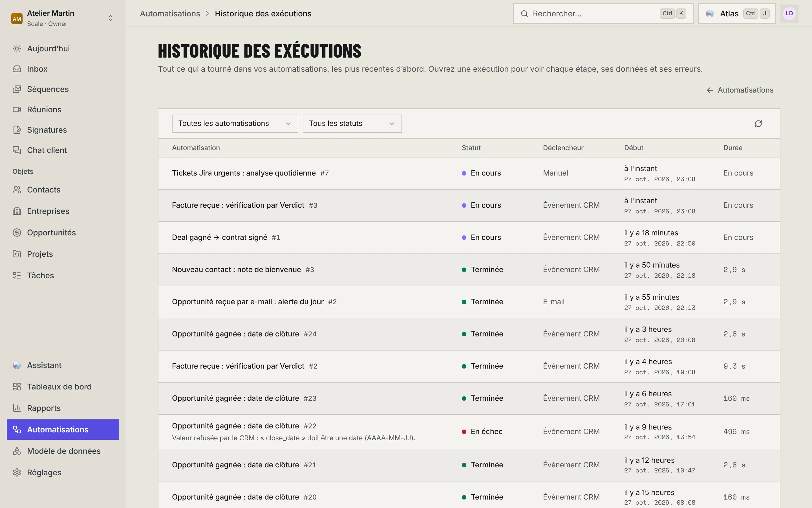The image size is (812, 508).
Task: Click the Statut column header
Action: pyautogui.click(x=471, y=148)
